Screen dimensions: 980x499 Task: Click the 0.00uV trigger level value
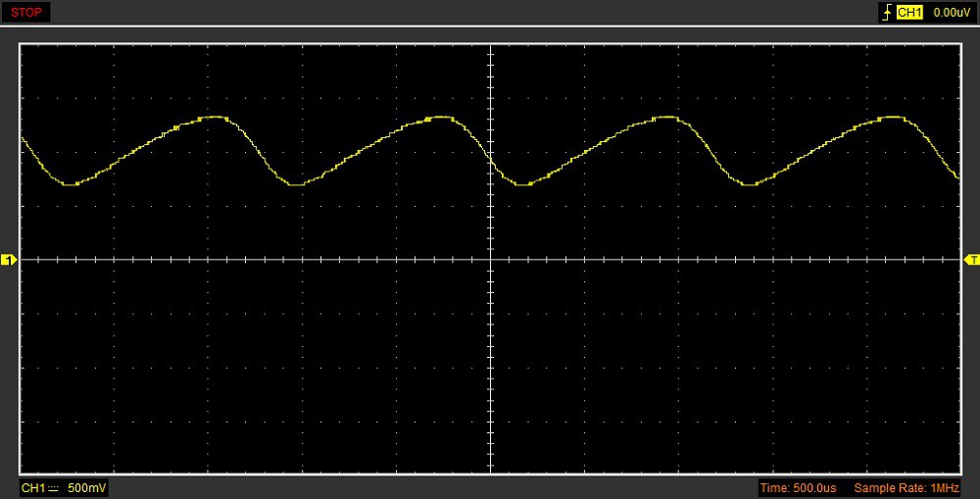tap(952, 13)
